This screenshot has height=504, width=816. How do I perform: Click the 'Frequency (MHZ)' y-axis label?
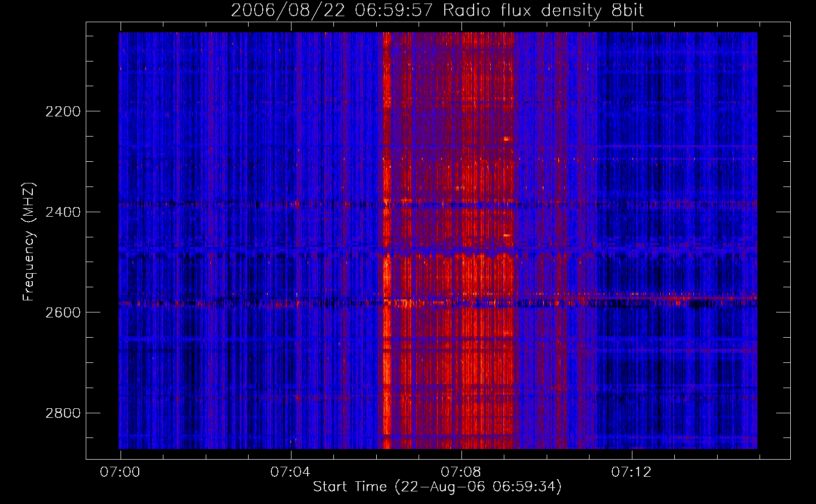pos(29,242)
